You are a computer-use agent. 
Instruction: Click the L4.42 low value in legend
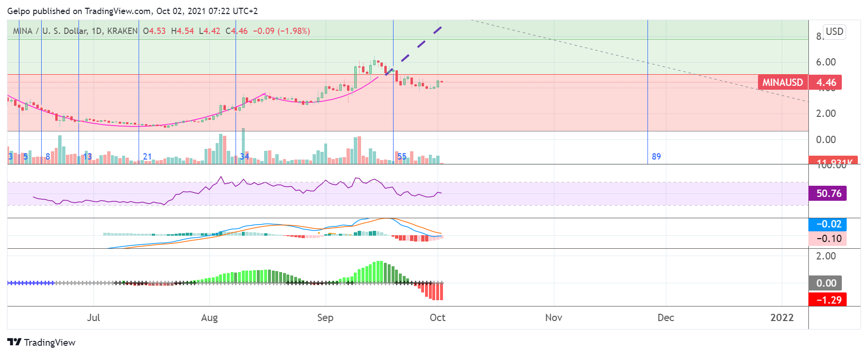tap(209, 31)
